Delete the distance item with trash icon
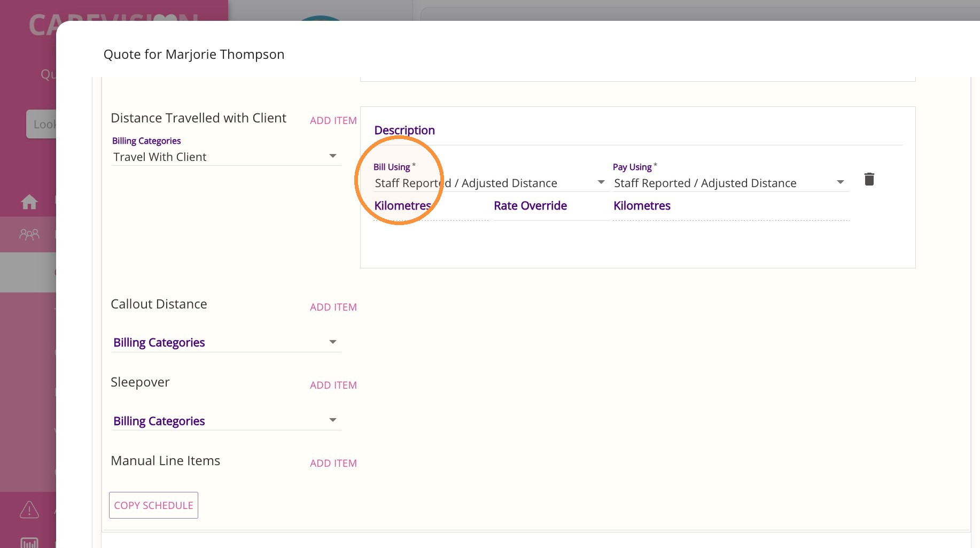The width and height of the screenshot is (980, 548). coord(869,179)
